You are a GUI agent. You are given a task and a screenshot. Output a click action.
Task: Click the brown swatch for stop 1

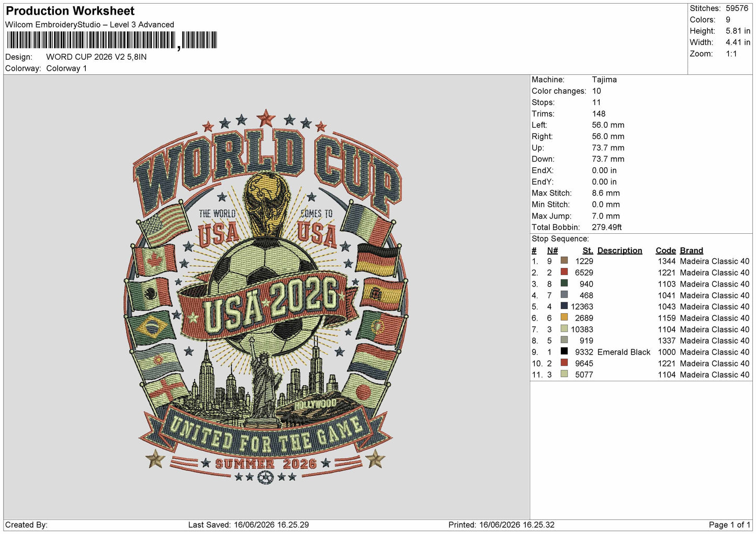pos(564,260)
